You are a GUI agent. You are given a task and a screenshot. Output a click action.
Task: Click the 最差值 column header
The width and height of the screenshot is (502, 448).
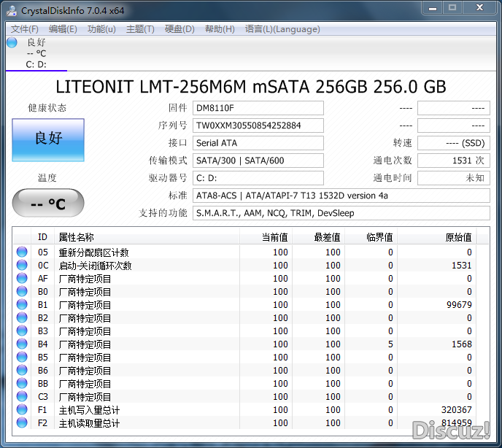pyautogui.click(x=318, y=237)
